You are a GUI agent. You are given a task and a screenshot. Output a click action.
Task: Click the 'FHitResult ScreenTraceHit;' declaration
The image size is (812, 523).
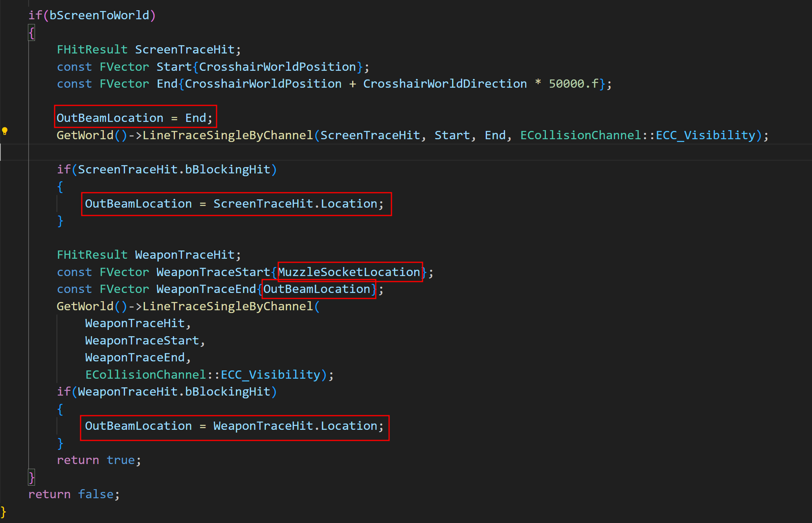click(149, 50)
